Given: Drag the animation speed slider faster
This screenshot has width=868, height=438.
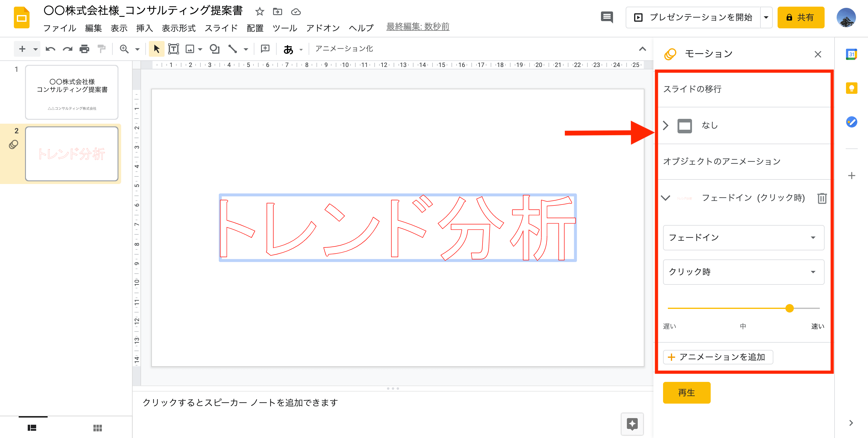Looking at the screenshot, I should tap(789, 308).
